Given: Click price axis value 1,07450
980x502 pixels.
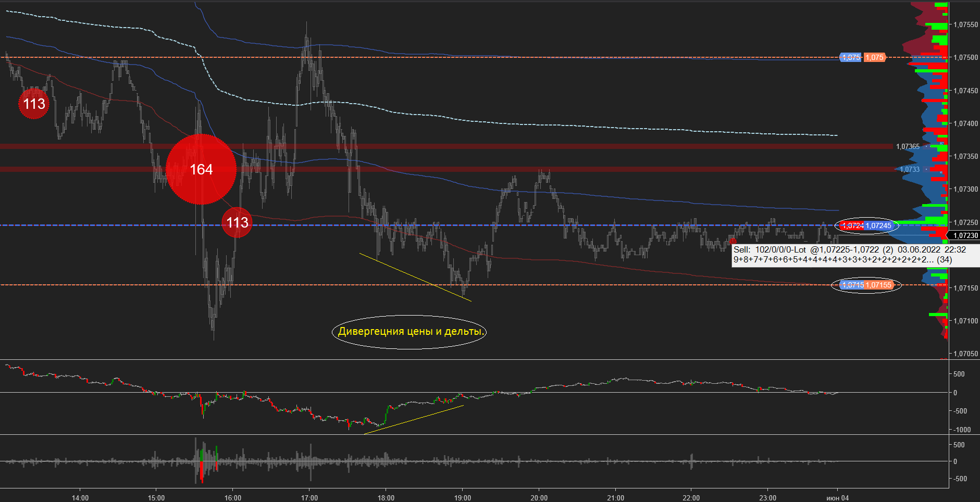Looking at the screenshot, I should (x=965, y=91).
